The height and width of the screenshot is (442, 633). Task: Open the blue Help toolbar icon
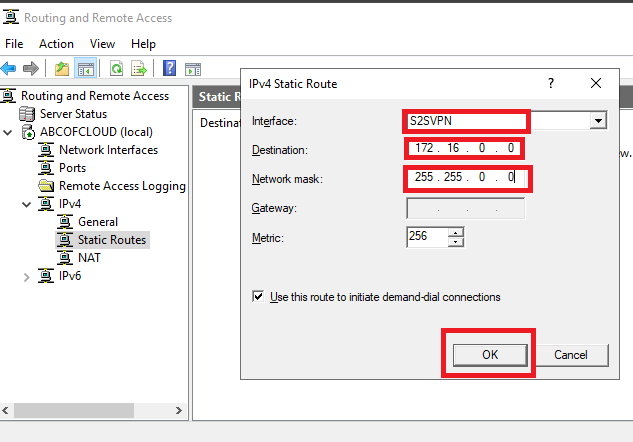(x=169, y=69)
